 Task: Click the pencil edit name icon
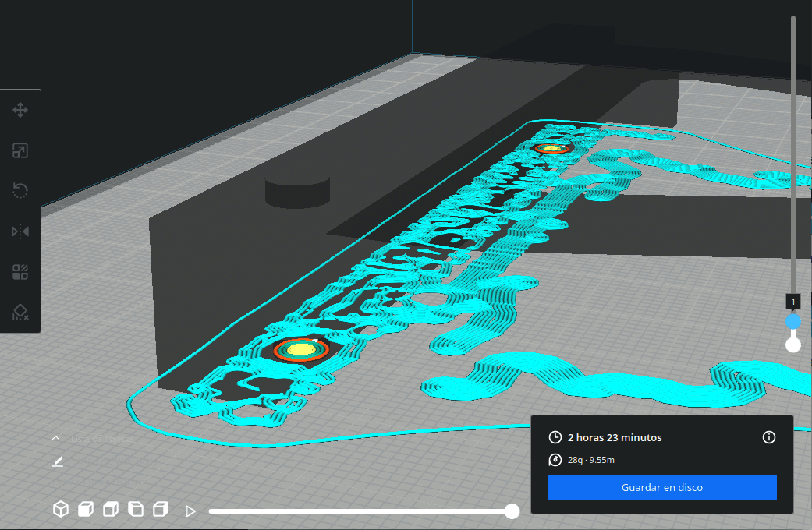click(x=58, y=461)
